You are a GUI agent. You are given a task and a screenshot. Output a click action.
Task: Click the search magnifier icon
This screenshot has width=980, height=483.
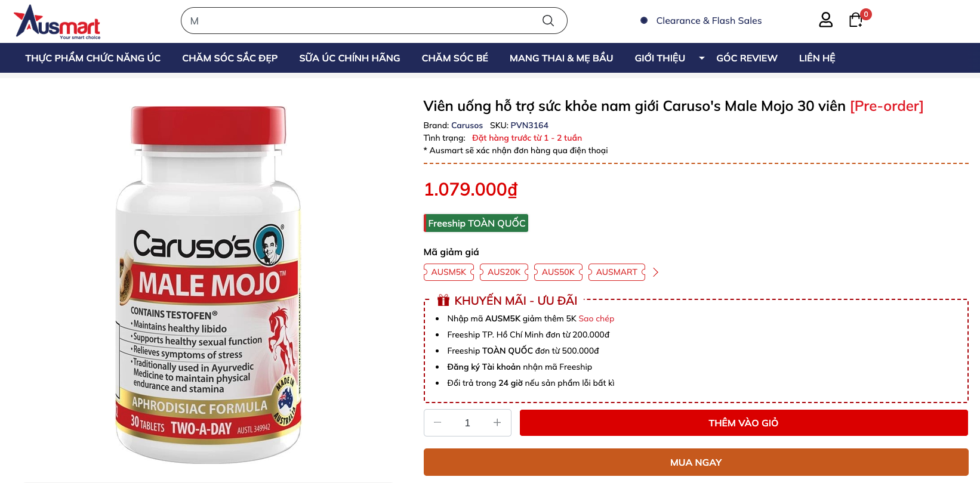pyautogui.click(x=548, y=21)
